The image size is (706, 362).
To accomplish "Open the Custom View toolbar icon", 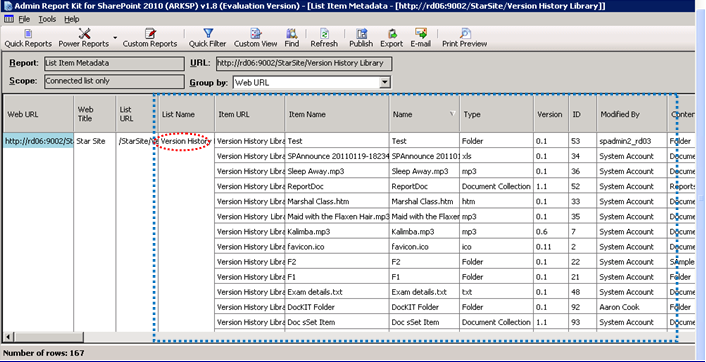I will pos(256,38).
